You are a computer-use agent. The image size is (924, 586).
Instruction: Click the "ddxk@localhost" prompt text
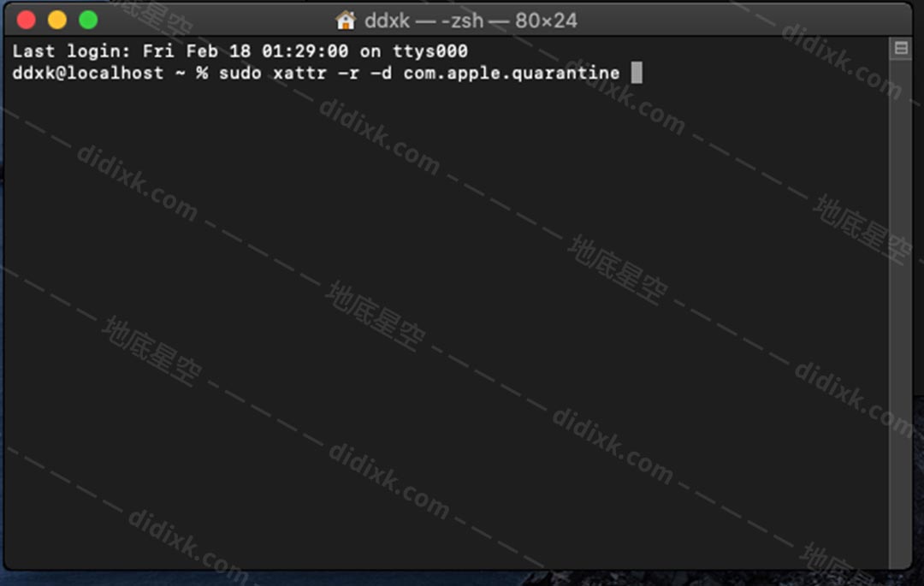[88, 73]
